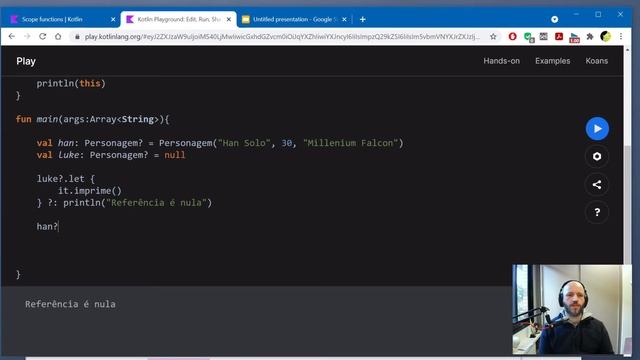Reload the current page
The height and width of the screenshot is (360, 640).
click(42, 36)
